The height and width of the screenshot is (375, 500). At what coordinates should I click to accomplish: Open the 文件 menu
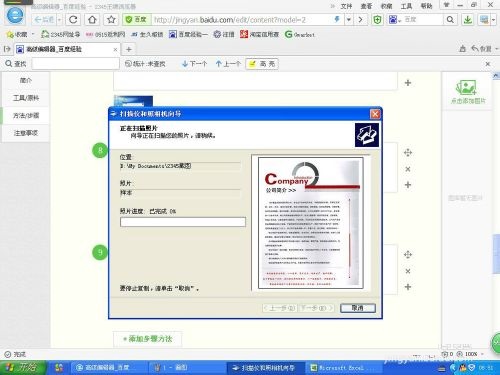(x=346, y=6)
